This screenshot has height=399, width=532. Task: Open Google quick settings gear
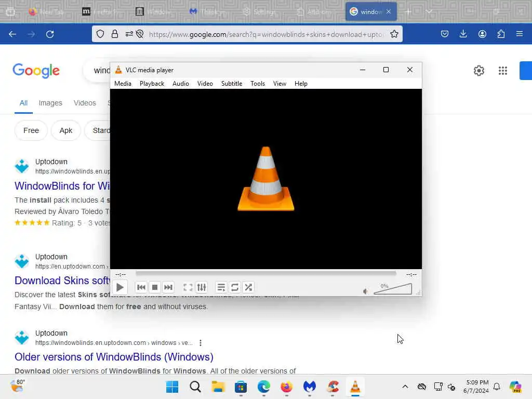(x=478, y=71)
